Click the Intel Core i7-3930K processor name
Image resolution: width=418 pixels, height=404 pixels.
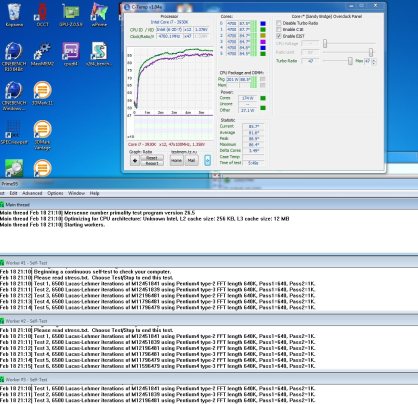169,22
